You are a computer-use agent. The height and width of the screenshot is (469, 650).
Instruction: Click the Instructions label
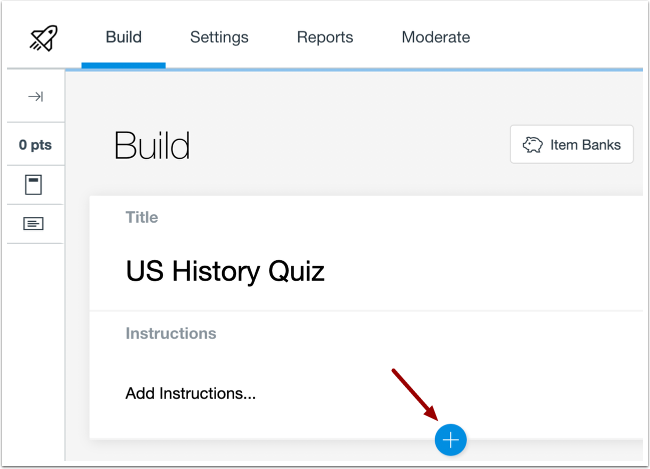(171, 333)
